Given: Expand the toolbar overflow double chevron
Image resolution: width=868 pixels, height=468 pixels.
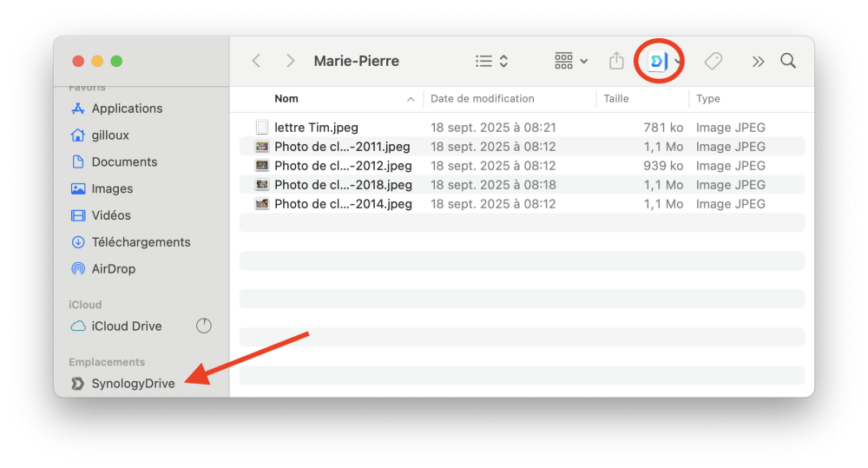Looking at the screenshot, I should 758,61.
